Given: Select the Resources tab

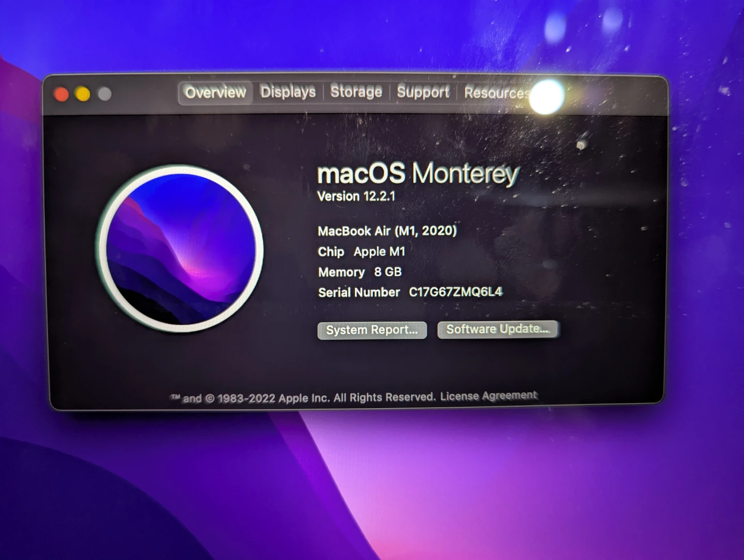Looking at the screenshot, I should pyautogui.click(x=497, y=92).
